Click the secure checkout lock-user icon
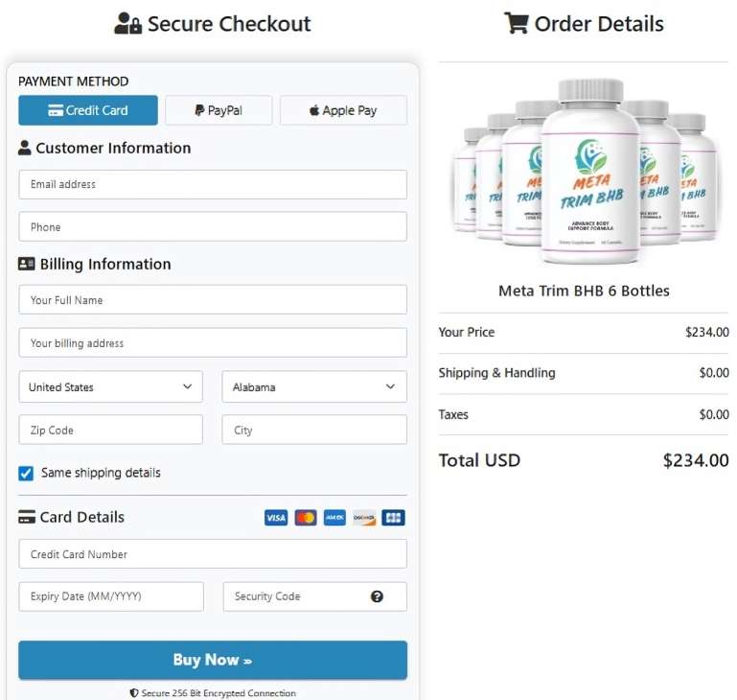Viewport: 737px width, 700px height. 127,24
